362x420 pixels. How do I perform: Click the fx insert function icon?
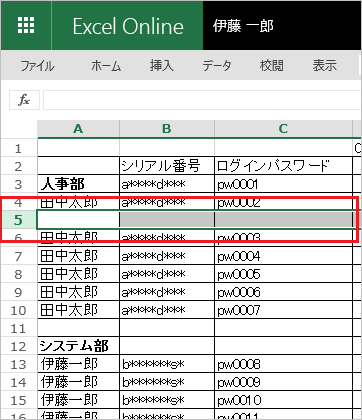pyautogui.click(x=24, y=100)
